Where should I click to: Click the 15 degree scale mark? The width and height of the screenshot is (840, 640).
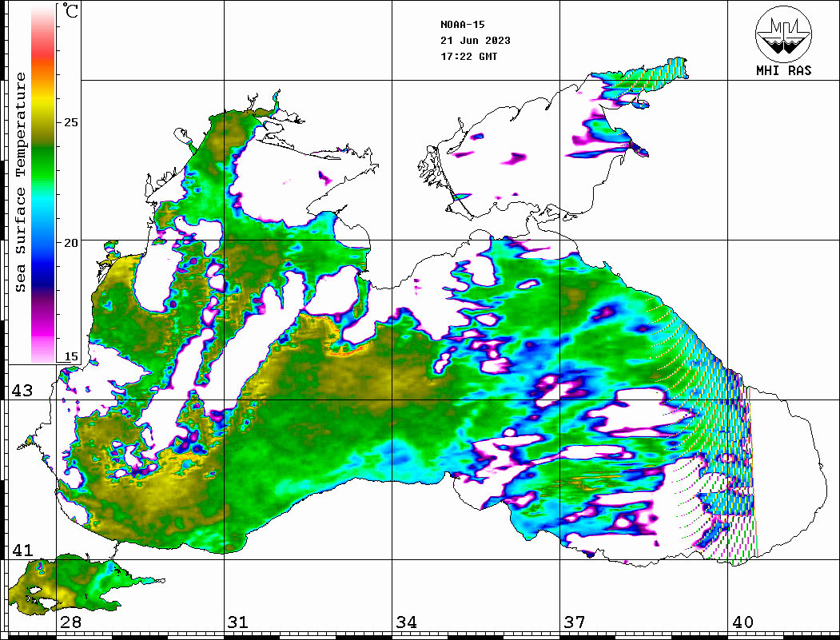[70, 356]
